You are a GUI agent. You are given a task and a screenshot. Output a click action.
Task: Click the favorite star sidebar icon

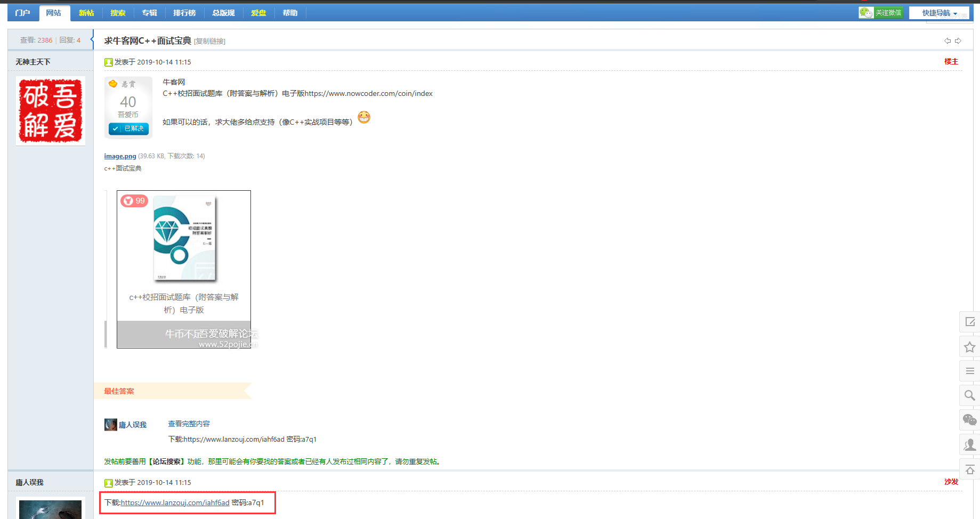point(970,347)
